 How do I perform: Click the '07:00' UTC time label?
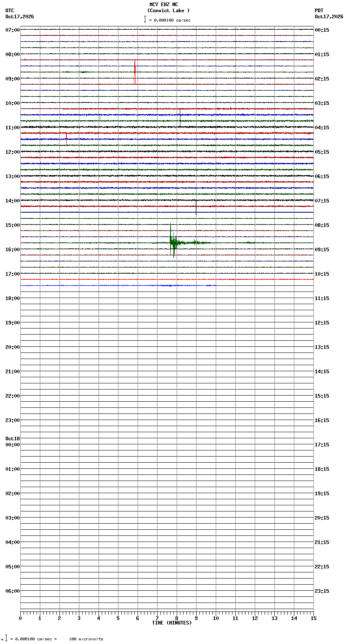[x=13, y=30]
